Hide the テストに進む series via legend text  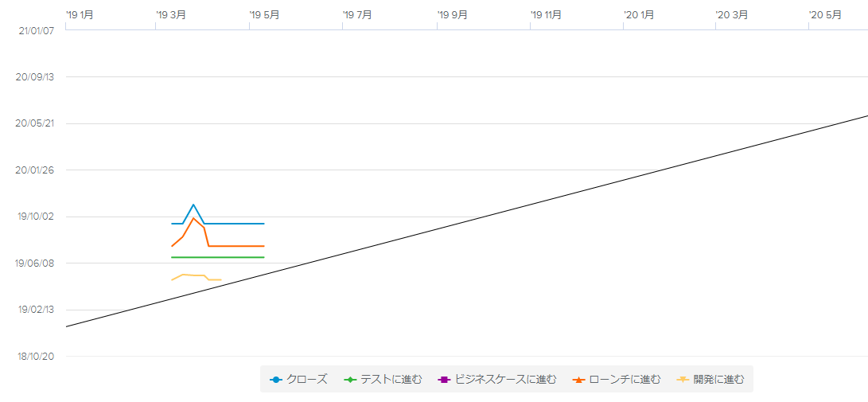[x=391, y=380]
